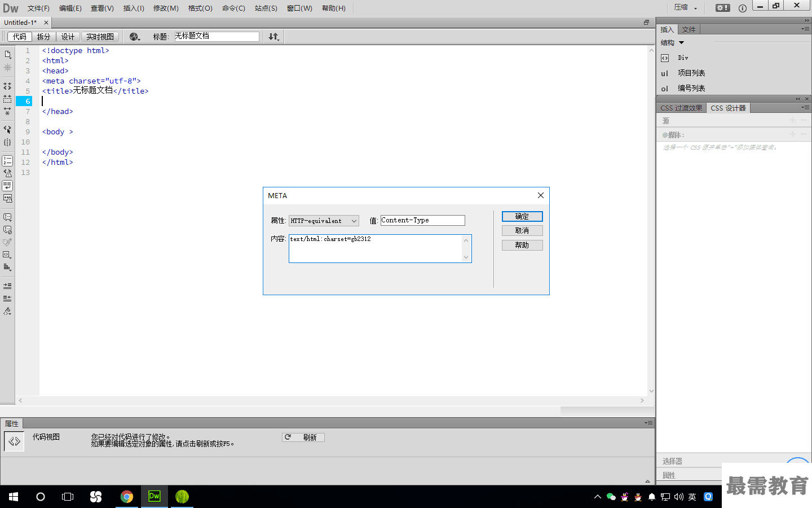Click the 标题 document title field
Image resolution: width=812 pixels, height=508 pixels.
[217, 36]
